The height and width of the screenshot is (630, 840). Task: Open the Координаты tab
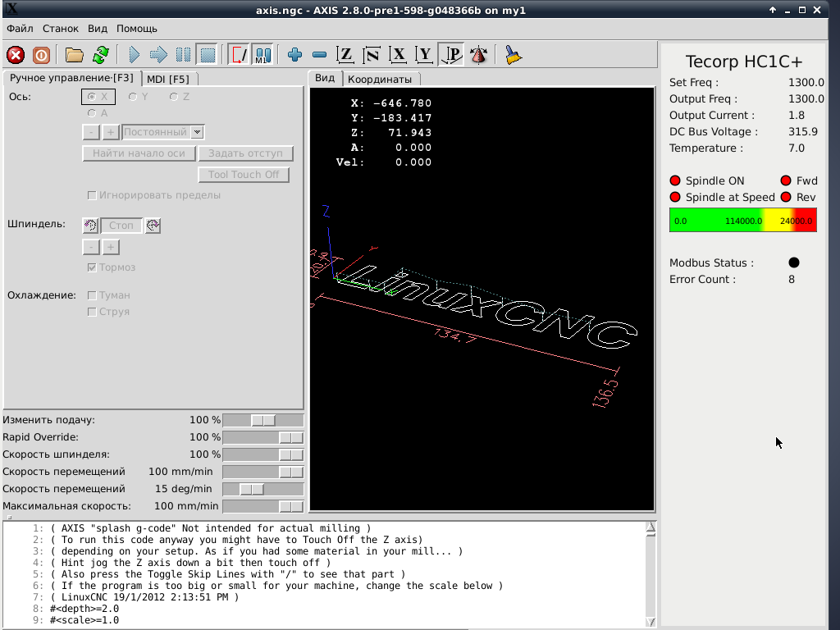pos(379,79)
